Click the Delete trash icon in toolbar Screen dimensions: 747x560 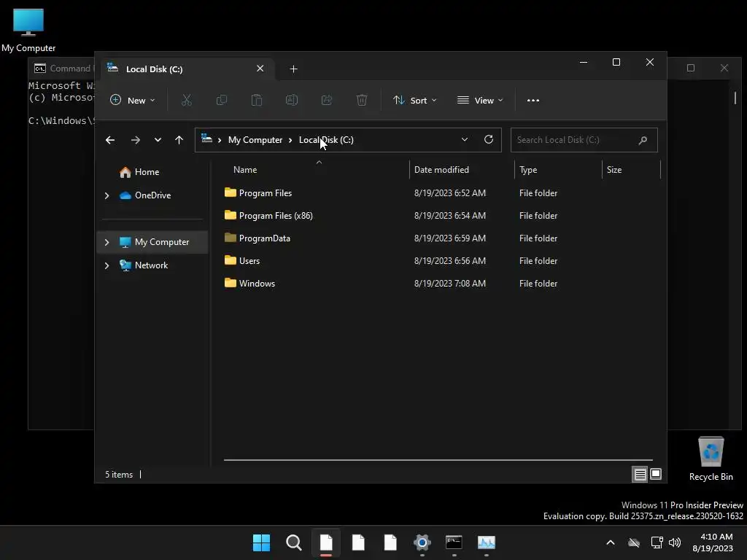click(362, 100)
